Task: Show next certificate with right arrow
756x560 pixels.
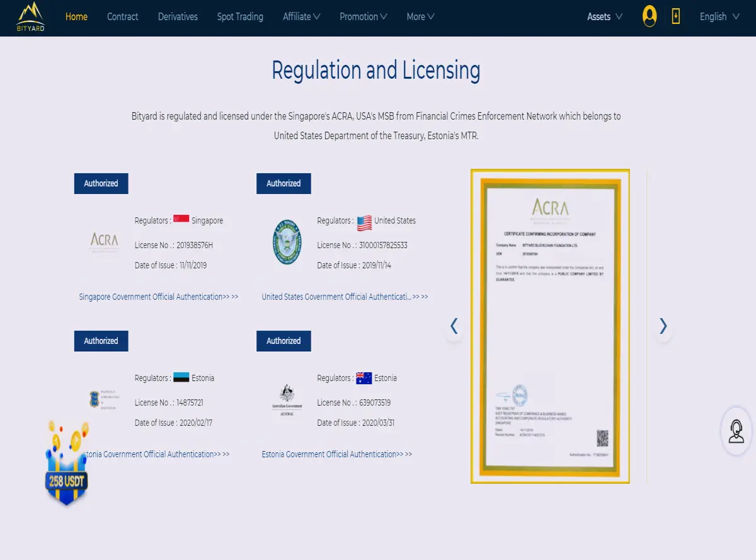Action: pyautogui.click(x=663, y=326)
